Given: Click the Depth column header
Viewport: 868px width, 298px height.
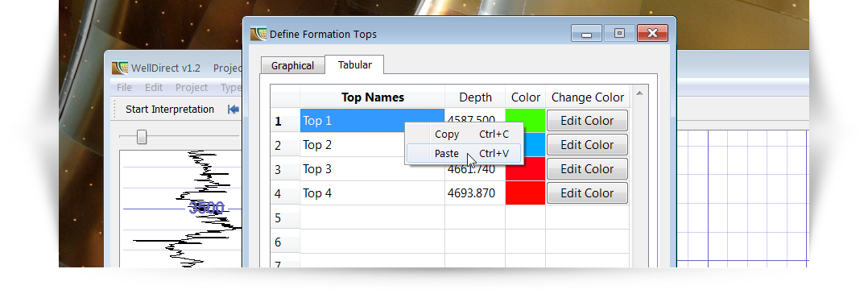Looking at the screenshot, I should [x=475, y=97].
